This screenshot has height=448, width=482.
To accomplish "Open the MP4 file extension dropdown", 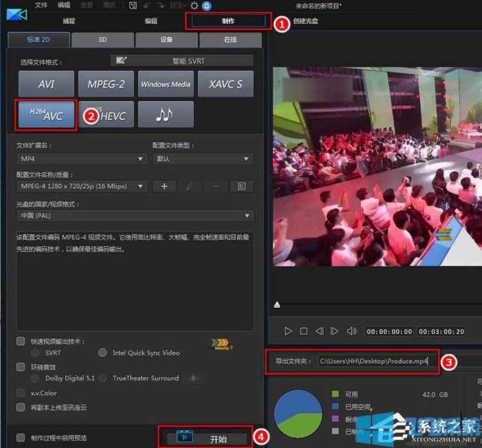I will (82, 159).
